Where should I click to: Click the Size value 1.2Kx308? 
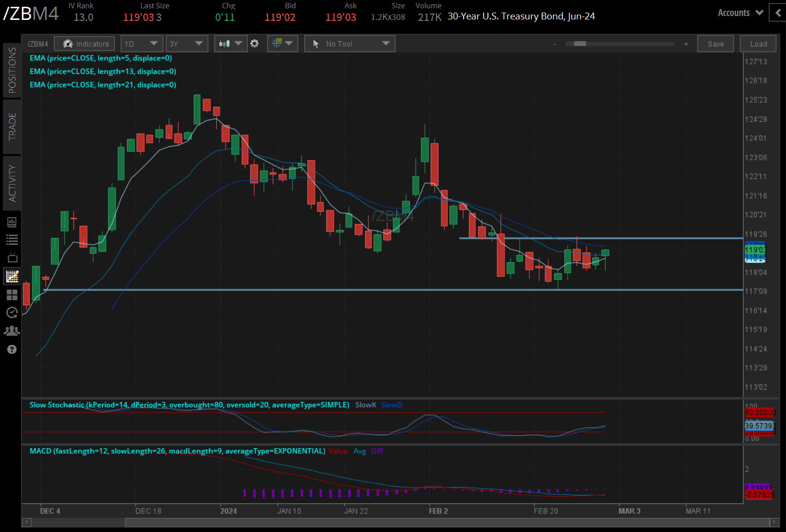pyautogui.click(x=388, y=17)
